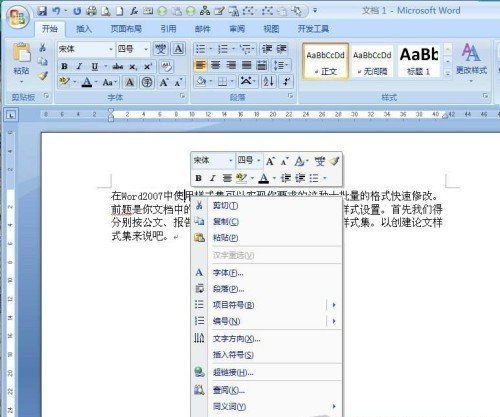This screenshot has height=417, width=500.
Task: Shrink font in the floating mini toolbar
Action: (284, 162)
